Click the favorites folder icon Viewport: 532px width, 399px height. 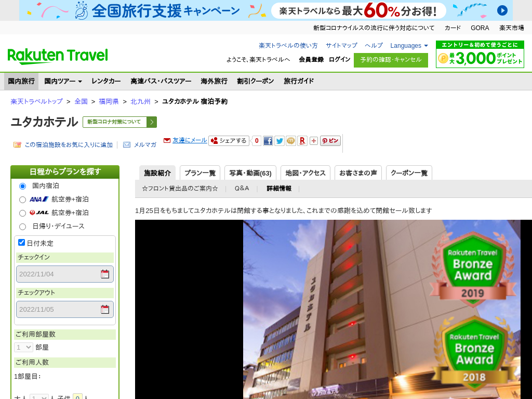click(17, 145)
